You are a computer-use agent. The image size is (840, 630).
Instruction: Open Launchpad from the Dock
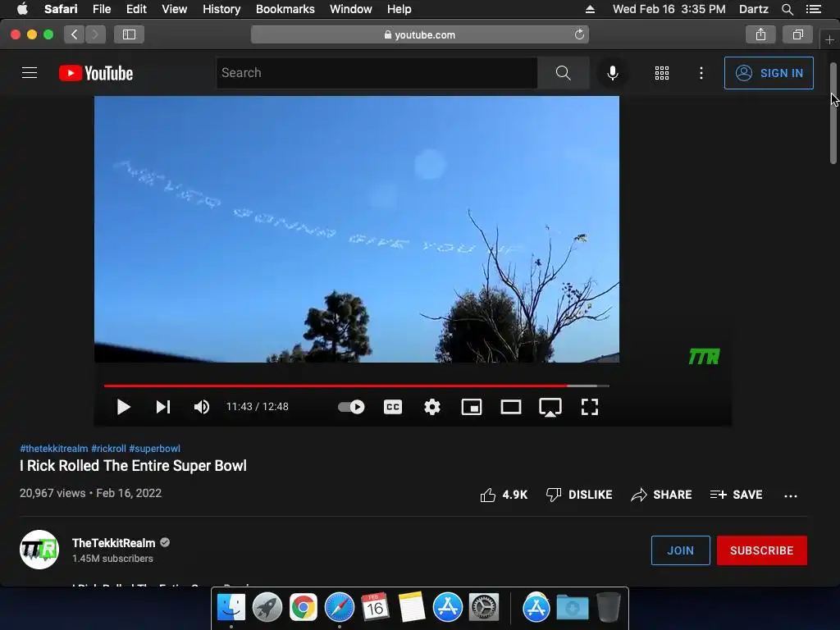click(x=267, y=607)
